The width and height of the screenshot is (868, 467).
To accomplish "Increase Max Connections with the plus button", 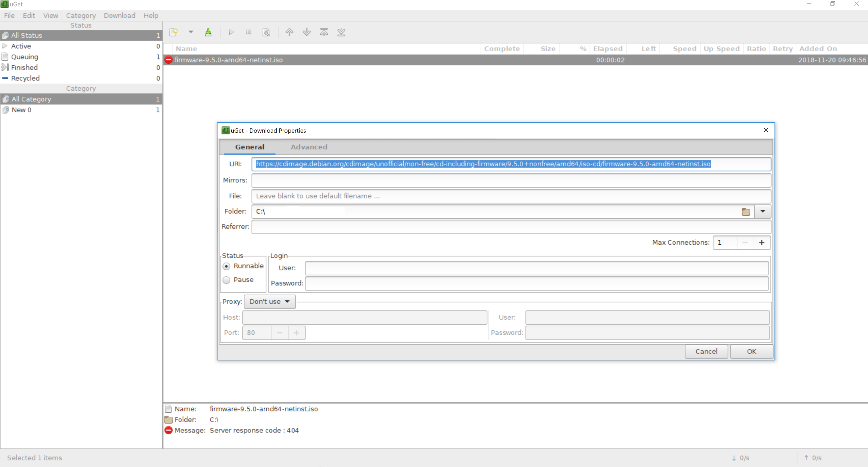I will point(761,243).
